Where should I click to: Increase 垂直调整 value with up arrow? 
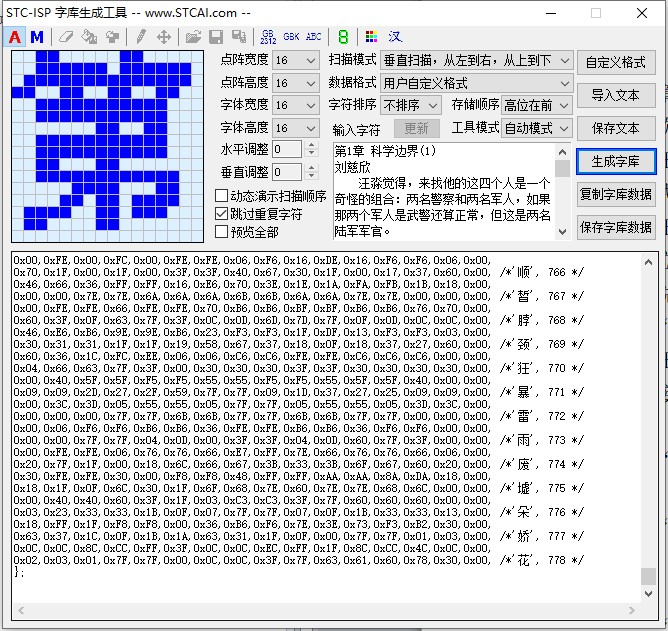[312, 167]
